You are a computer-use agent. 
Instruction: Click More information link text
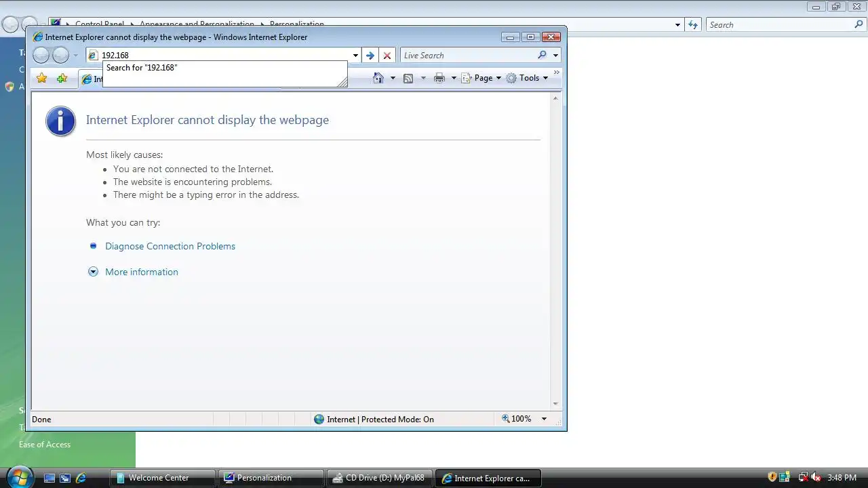coord(142,272)
